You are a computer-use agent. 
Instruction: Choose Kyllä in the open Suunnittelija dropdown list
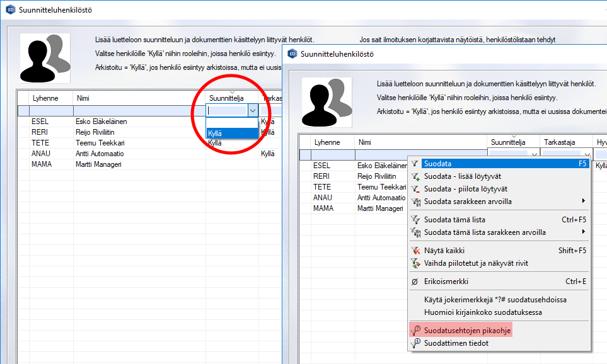point(231,133)
